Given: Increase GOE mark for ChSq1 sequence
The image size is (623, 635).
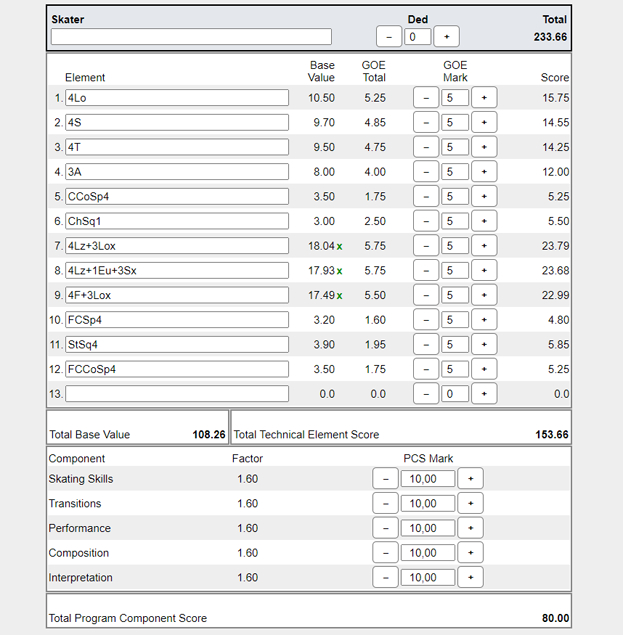Looking at the screenshot, I should coord(484,221).
